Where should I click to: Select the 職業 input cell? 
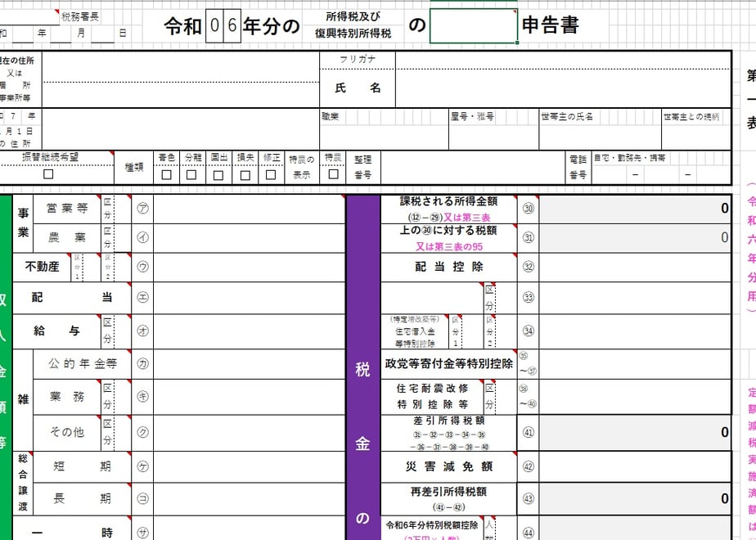click(x=384, y=137)
